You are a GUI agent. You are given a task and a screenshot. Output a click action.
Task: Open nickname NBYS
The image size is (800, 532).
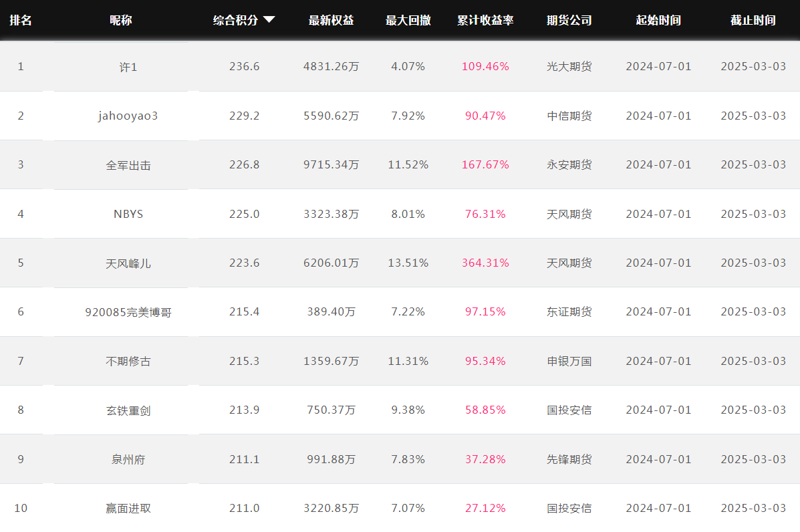tap(128, 215)
